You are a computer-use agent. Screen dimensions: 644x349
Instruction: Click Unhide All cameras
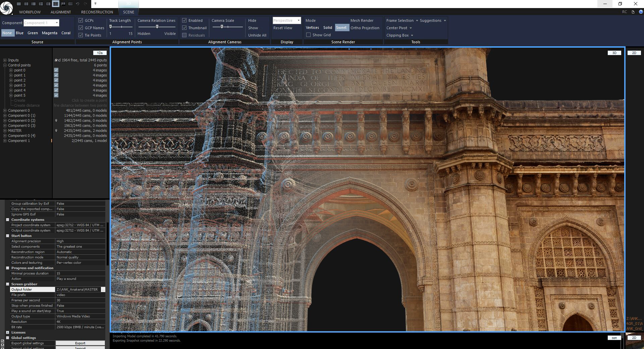pyautogui.click(x=257, y=35)
